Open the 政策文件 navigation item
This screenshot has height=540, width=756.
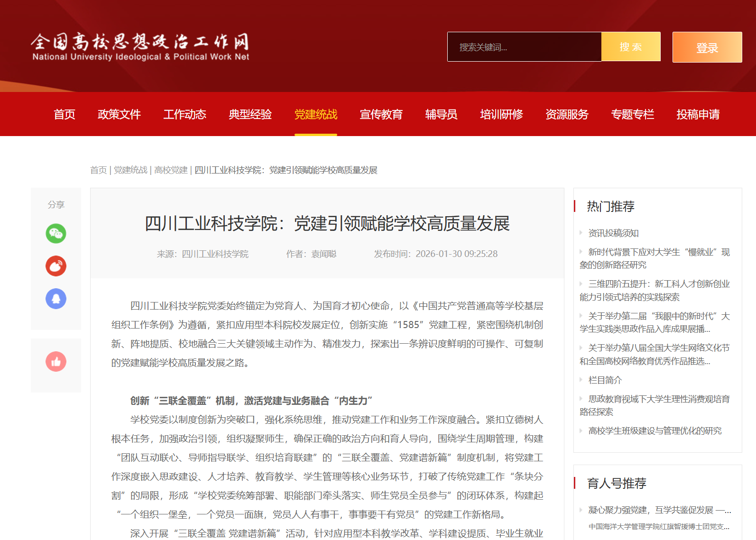tap(119, 114)
